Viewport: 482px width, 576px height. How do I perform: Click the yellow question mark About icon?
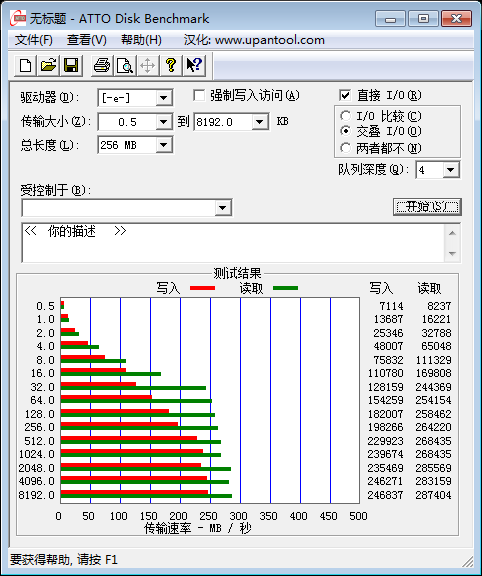(170, 66)
